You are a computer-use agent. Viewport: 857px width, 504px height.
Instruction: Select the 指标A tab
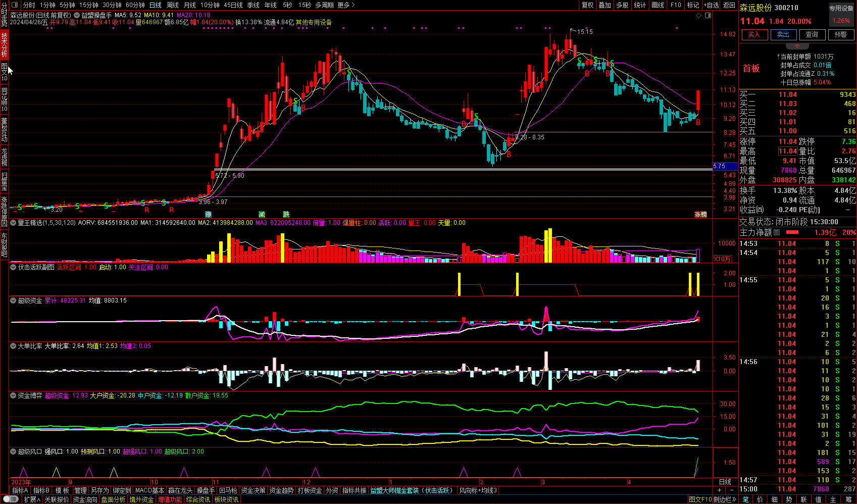coord(20,490)
